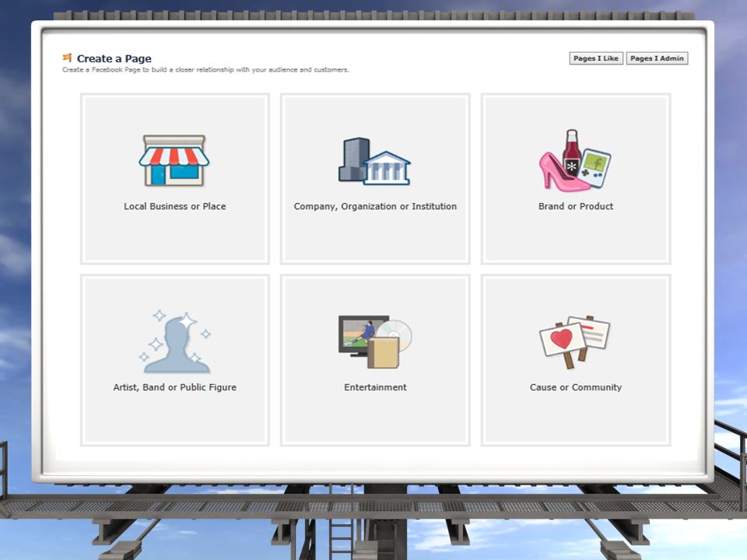The image size is (747, 560).
Task: Select Artist, Band or Public Figure label
Action: point(175,387)
